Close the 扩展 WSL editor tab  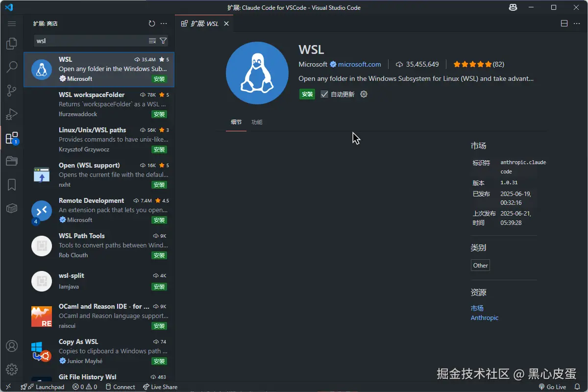point(226,24)
